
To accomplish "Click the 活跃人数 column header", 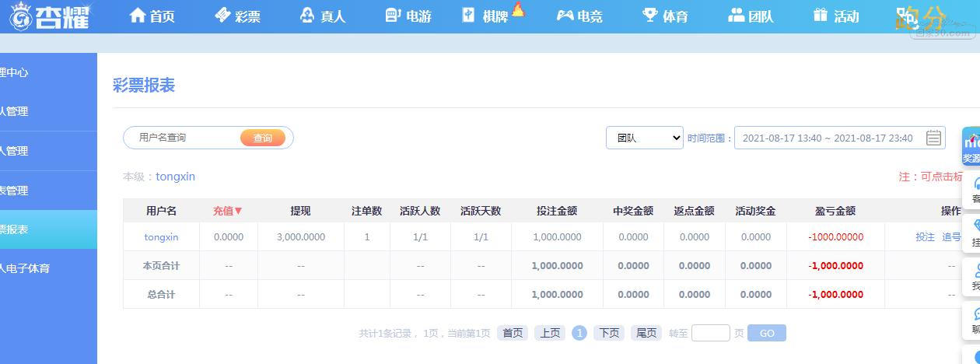I will coord(420,211).
